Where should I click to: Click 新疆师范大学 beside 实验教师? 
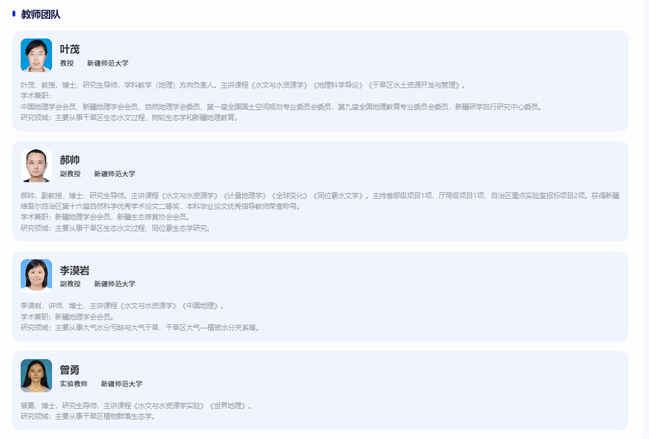[121, 383]
